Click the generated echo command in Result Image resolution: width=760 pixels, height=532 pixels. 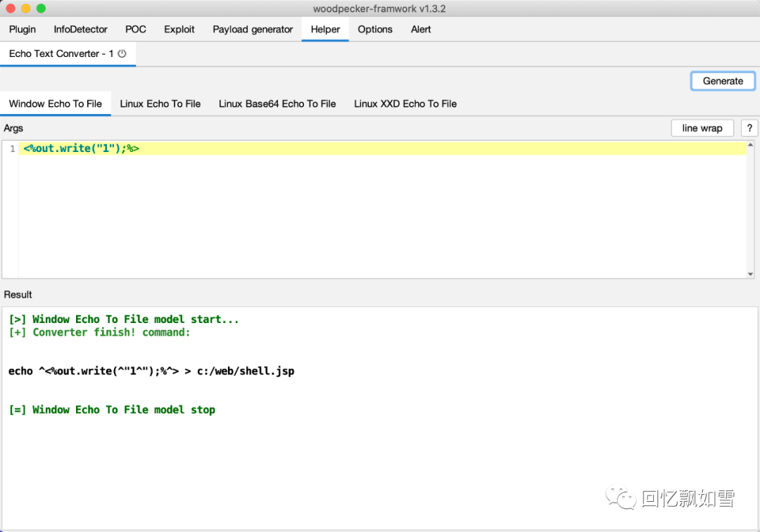tap(151, 371)
